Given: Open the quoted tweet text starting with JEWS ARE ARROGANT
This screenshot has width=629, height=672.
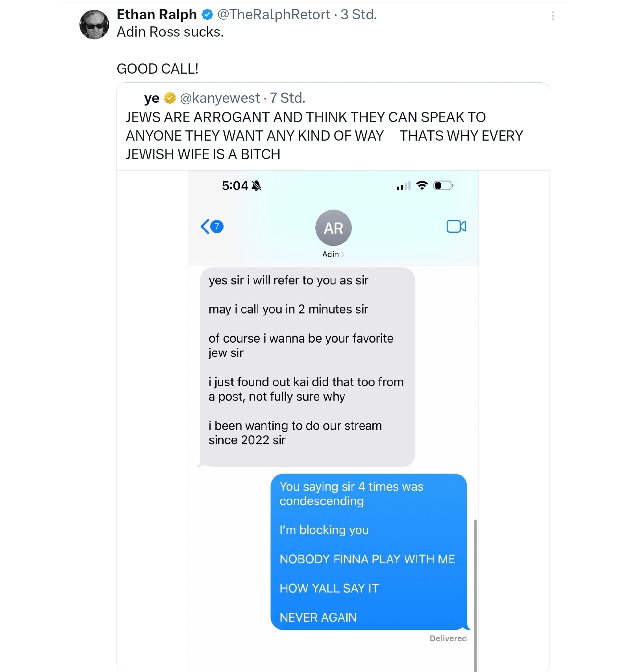Looking at the screenshot, I should (324, 136).
